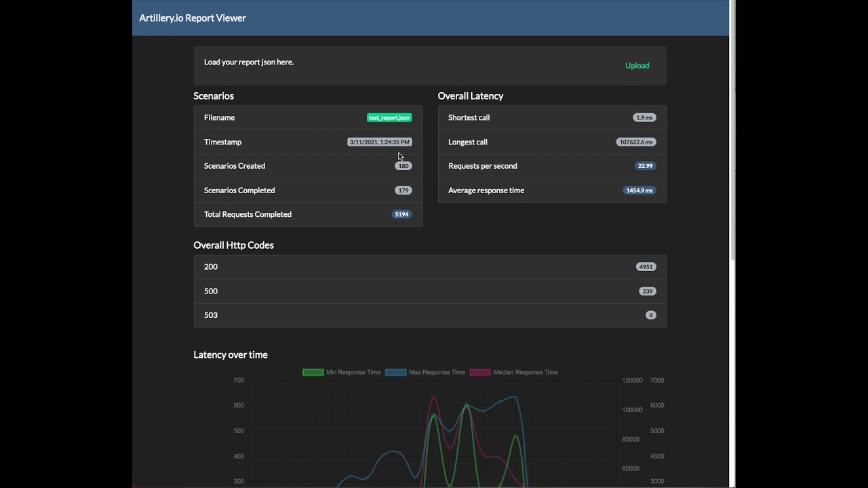Viewport: 868px width, 488px height.
Task: Toggle Max Response Time legend swatch
Action: pyautogui.click(x=395, y=372)
